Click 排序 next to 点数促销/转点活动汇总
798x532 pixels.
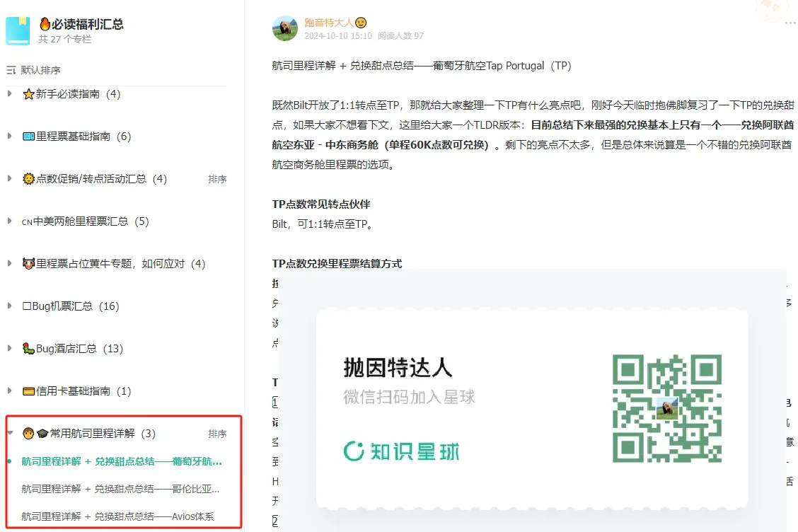coord(217,179)
